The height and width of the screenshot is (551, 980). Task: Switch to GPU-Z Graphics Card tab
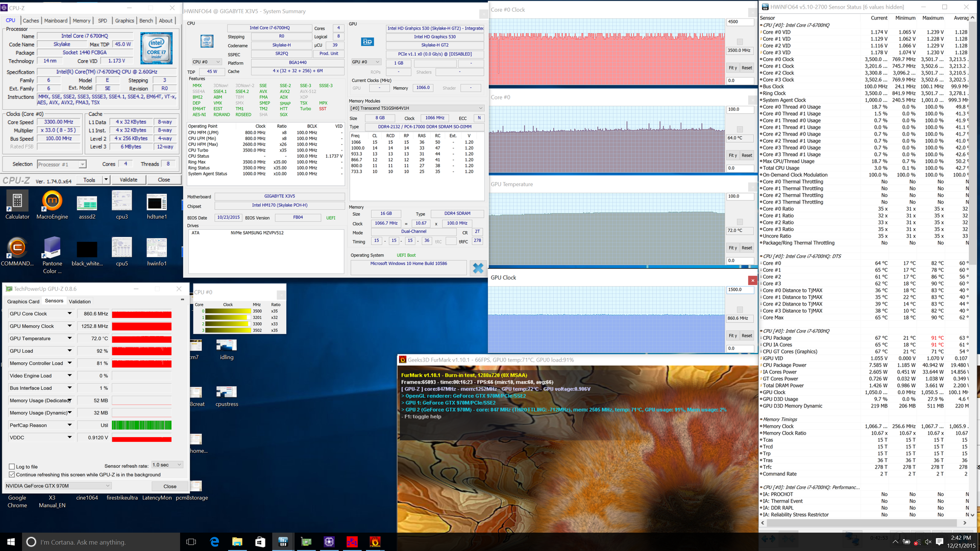(23, 302)
